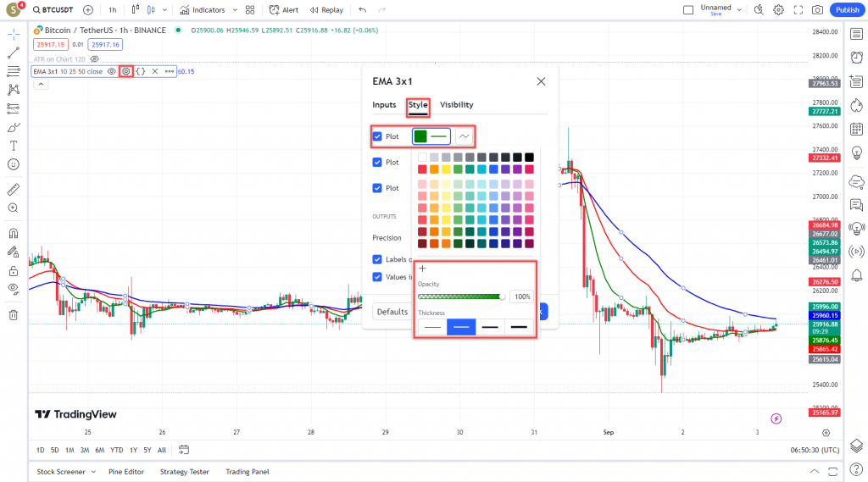Open the layout grid templates icon
The height and width of the screenshot is (482, 868).
point(250,10)
